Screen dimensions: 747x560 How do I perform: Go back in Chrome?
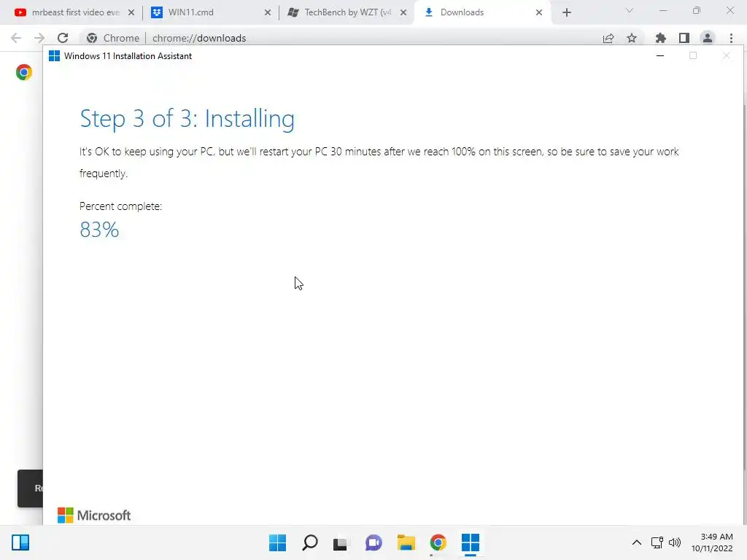click(x=16, y=38)
